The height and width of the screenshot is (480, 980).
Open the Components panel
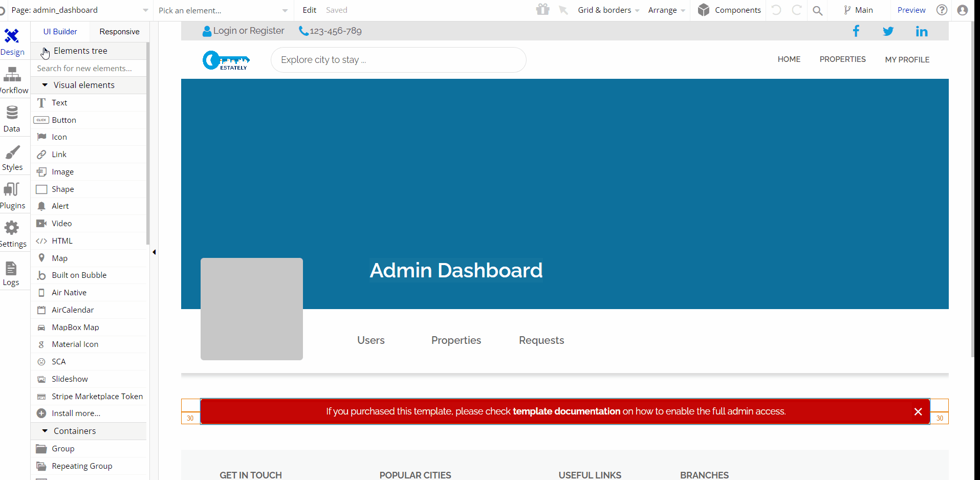729,10
